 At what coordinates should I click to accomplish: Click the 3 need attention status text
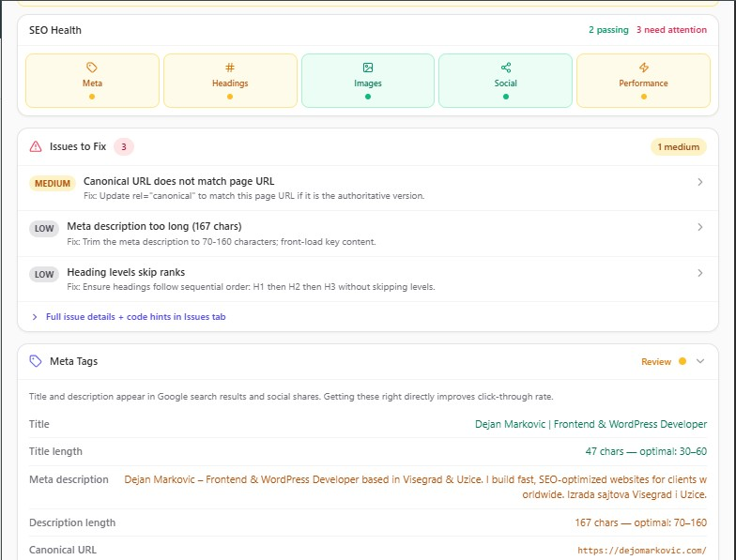(671, 30)
